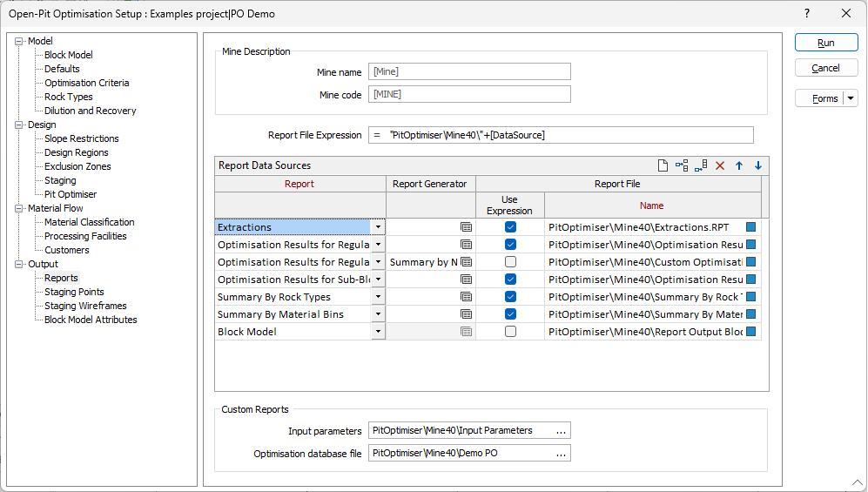Viewport: 868px width, 492px height.
Task: Select Dilution and Recovery tree item
Action: pyautogui.click(x=91, y=111)
